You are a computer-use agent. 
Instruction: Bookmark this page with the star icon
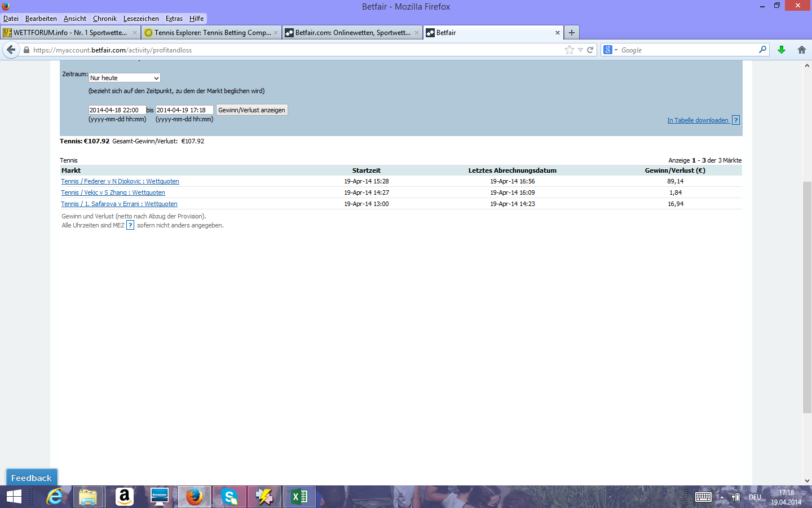coord(570,50)
